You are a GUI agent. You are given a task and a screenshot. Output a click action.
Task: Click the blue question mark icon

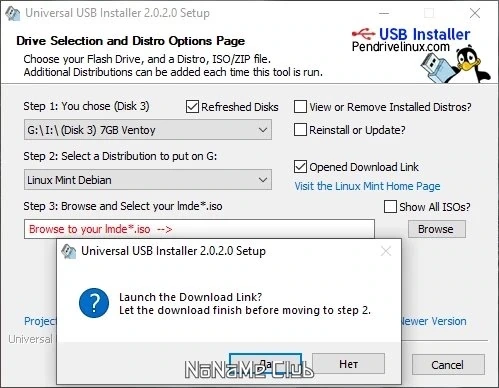pyautogui.click(x=94, y=303)
